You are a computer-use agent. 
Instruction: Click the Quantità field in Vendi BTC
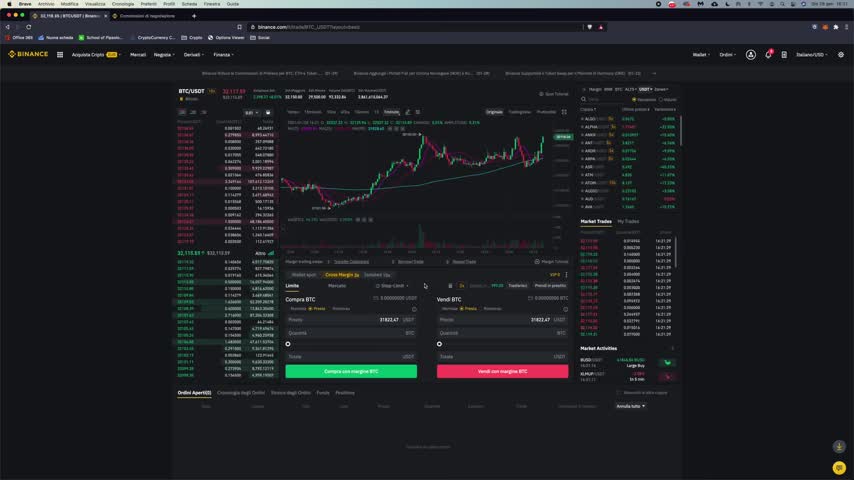click(502, 333)
